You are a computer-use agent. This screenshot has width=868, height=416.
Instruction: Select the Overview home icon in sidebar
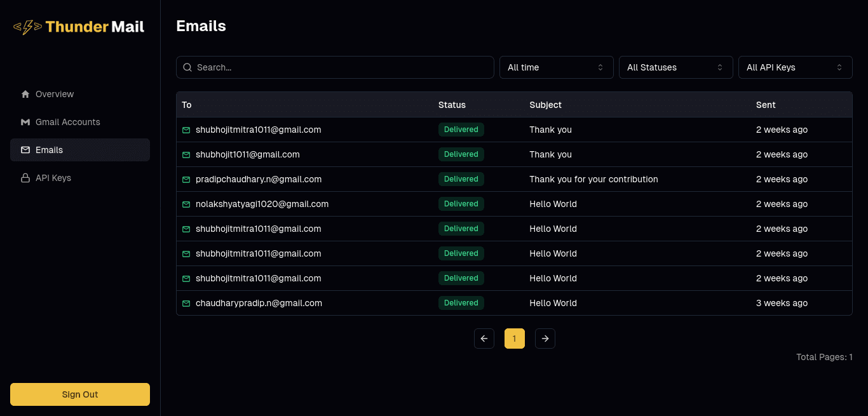pos(24,93)
